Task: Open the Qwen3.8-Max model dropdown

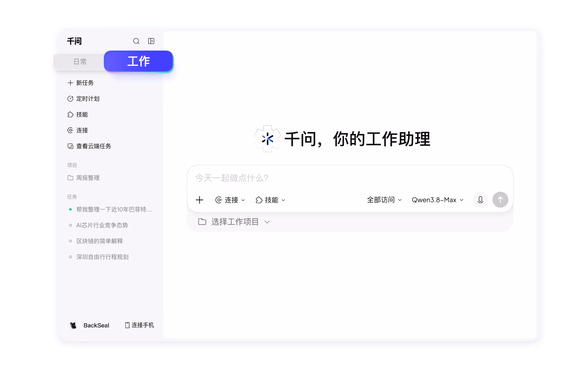Action: point(438,200)
